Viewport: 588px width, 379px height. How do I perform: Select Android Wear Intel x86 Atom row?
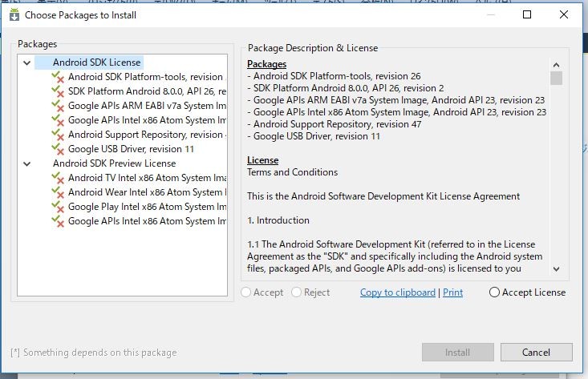coord(147,192)
